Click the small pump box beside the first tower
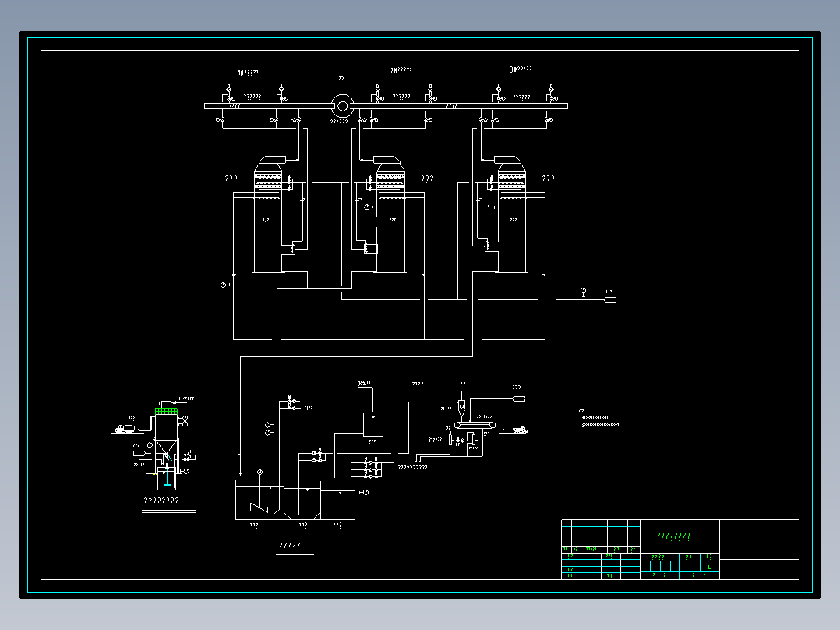The width and height of the screenshot is (840, 630). pos(288,250)
